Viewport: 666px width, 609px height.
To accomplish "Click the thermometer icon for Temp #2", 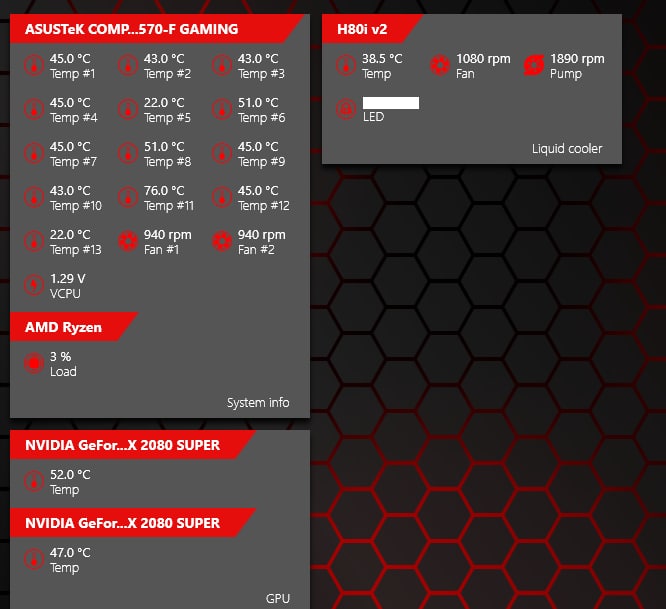I will tap(128, 65).
